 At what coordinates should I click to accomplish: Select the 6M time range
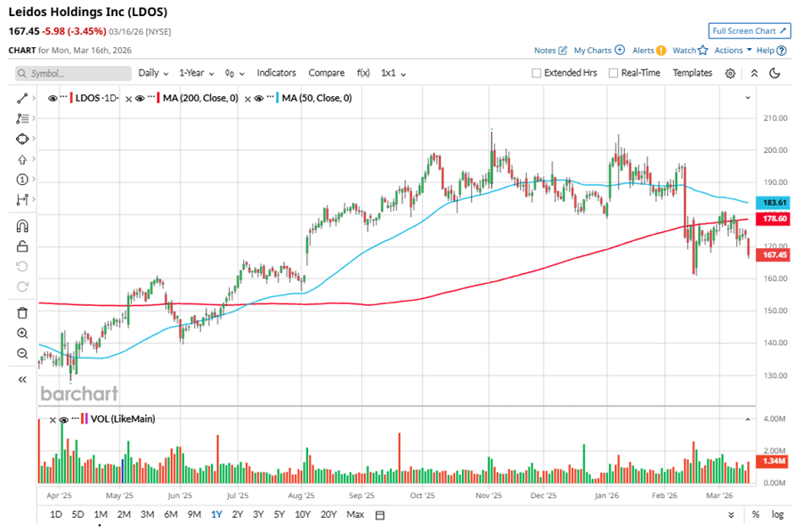click(171, 514)
